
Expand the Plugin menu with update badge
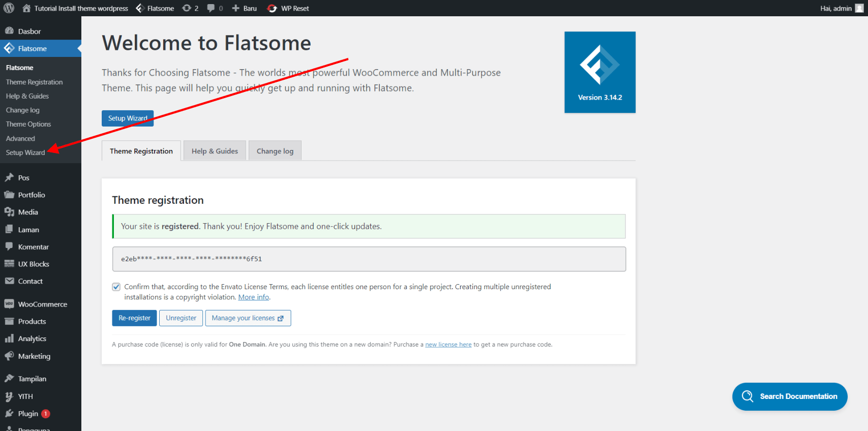tap(28, 414)
